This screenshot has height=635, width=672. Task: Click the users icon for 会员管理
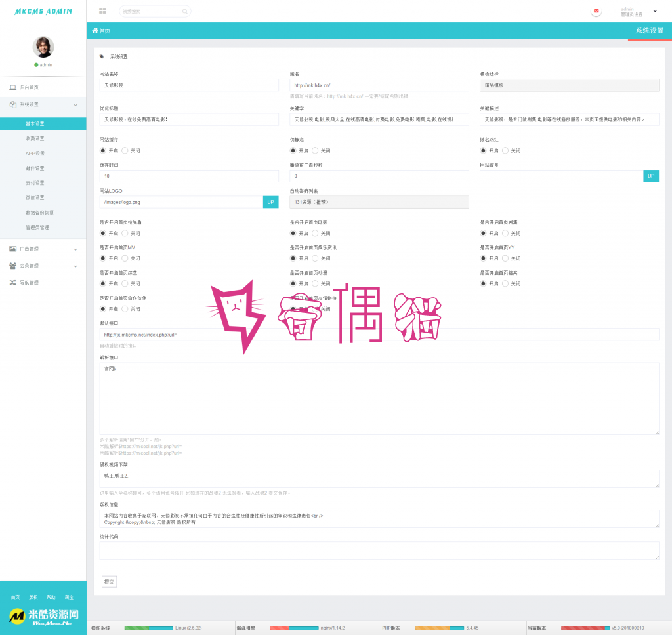pos(13,266)
